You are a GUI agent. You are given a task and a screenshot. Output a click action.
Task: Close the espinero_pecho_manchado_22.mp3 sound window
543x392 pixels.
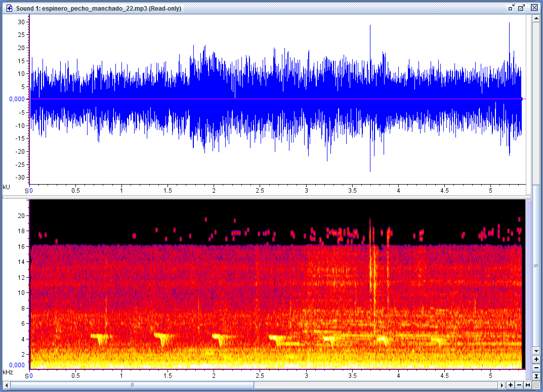pos(534,8)
